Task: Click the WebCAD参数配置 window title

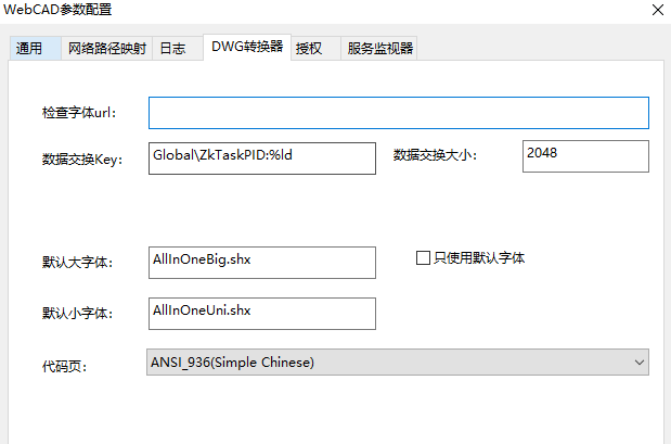Action: (x=58, y=9)
